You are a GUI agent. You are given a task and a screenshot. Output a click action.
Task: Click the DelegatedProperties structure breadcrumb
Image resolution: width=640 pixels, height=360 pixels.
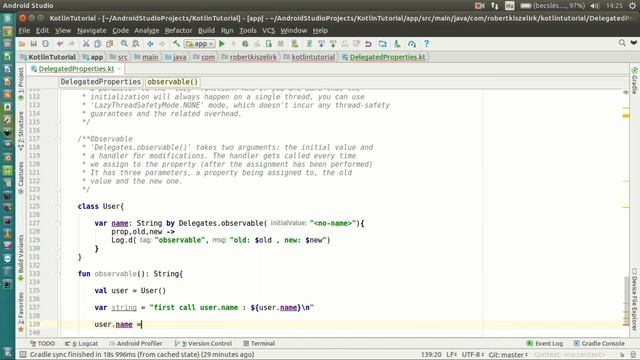[x=100, y=82]
